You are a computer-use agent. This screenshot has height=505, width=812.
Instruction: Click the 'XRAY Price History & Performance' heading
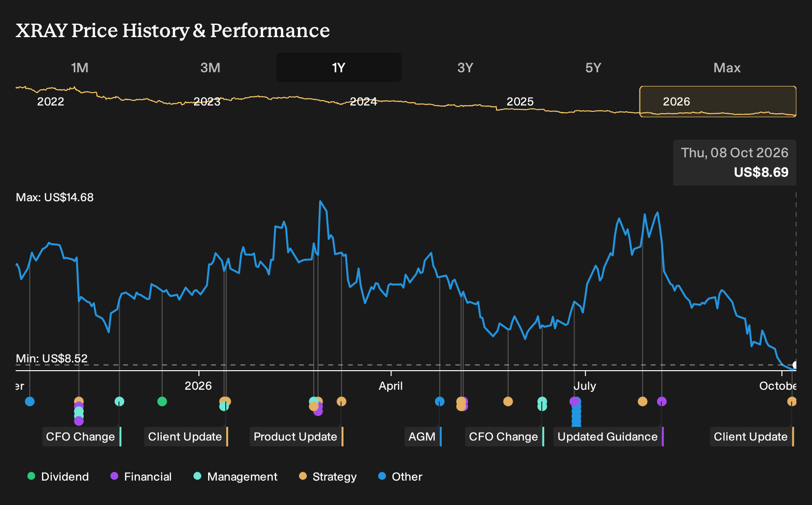click(173, 30)
